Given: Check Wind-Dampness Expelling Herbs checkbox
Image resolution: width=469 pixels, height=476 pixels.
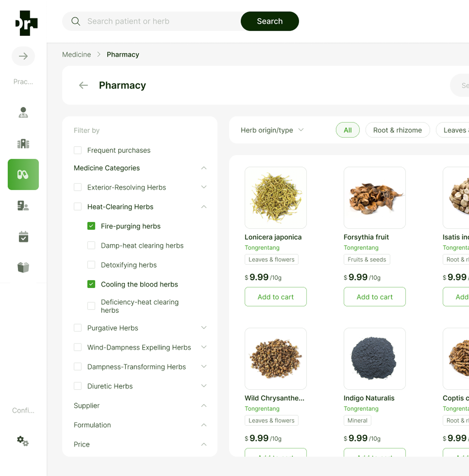Looking at the screenshot, I should coord(78,347).
